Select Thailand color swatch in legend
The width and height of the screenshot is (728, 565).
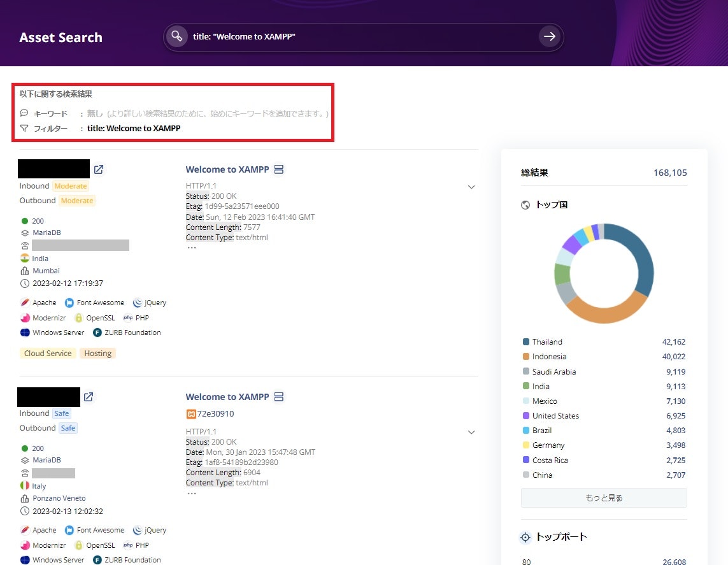pos(526,341)
